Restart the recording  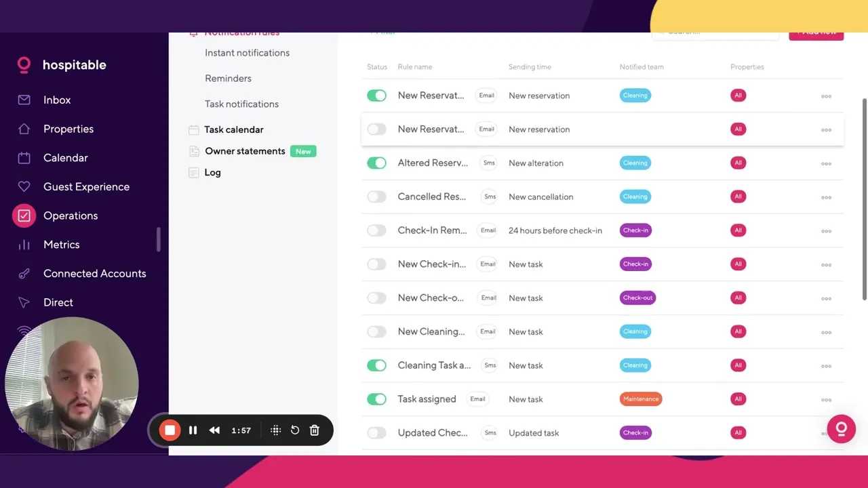tap(295, 430)
